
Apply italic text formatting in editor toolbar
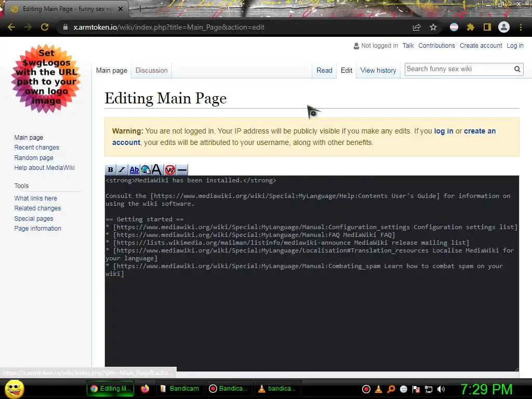point(122,170)
